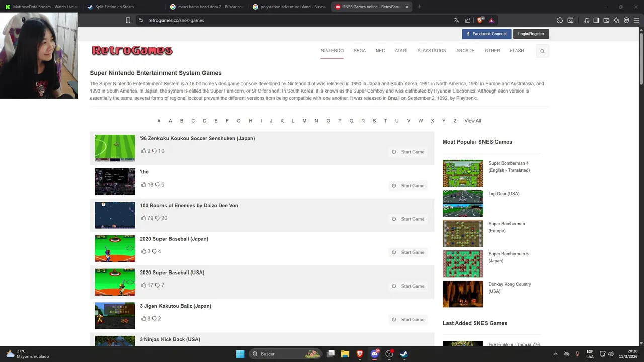Open 100 Rooms of Enemies title link
Screen dimensions: 644x362
189,205
